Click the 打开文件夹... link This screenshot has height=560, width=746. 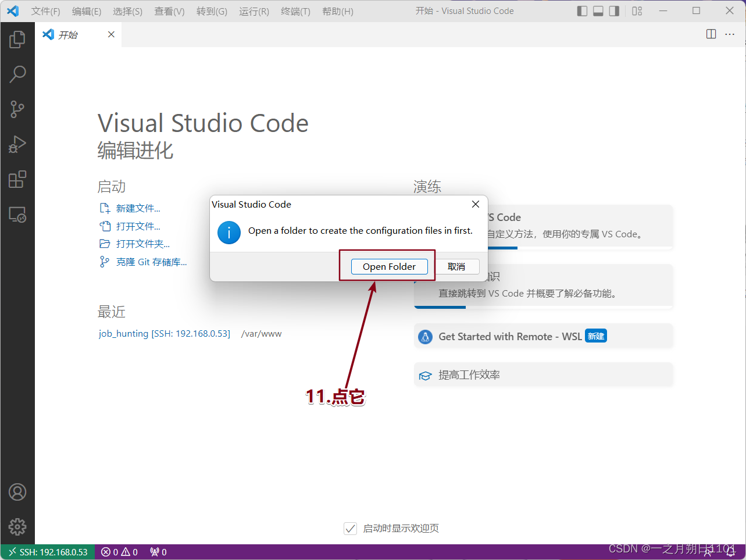pos(143,244)
